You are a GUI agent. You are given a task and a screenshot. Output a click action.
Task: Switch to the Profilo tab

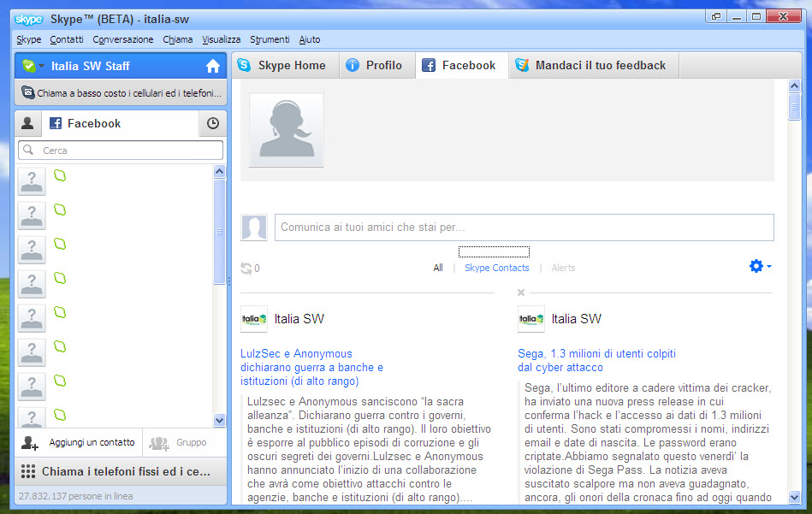pos(377,65)
